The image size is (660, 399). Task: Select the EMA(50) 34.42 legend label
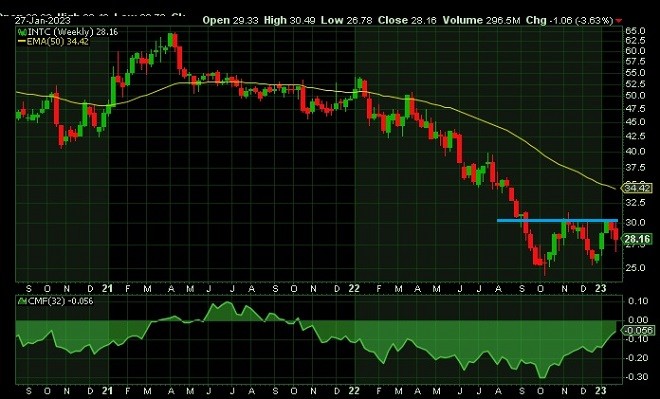coord(58,41)
